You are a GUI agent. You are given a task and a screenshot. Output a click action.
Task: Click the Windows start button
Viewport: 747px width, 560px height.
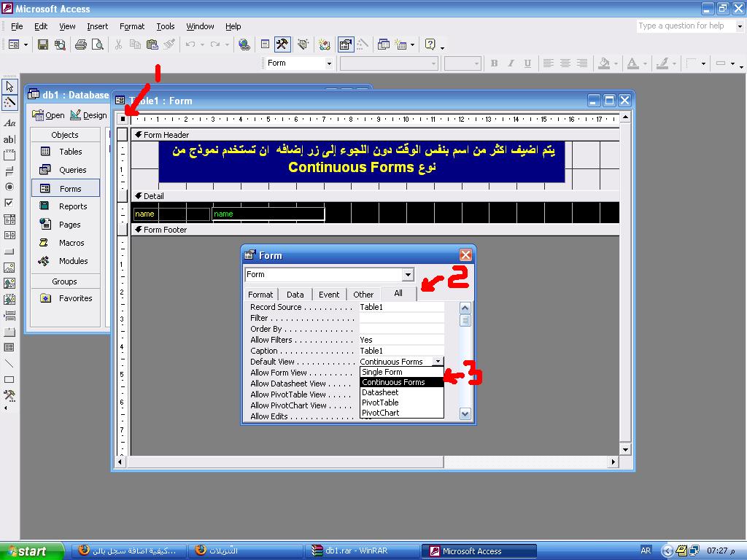(31, 551)
